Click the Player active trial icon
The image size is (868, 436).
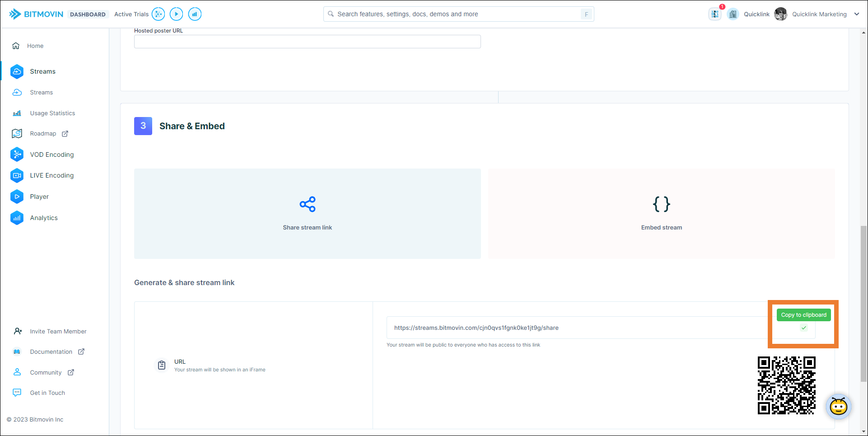pos(176,14)
